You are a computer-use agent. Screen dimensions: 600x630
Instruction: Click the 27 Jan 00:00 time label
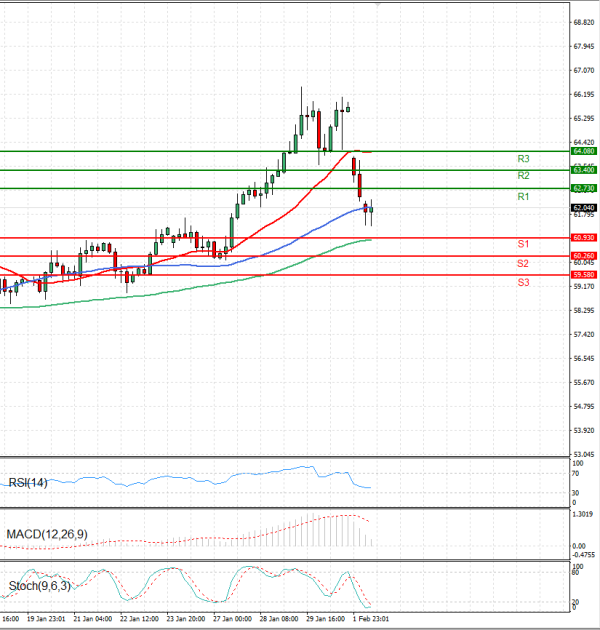pos(230,619)
